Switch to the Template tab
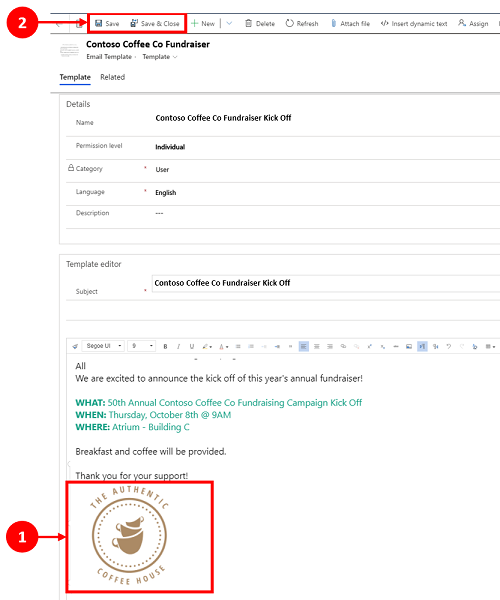Viewport: 500px width, 600px height. (75, 77)
